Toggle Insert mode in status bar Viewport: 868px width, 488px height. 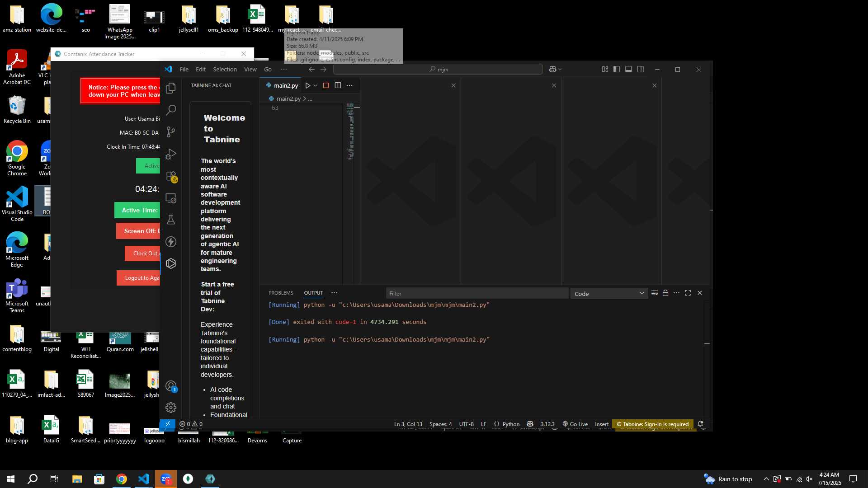[x=602, y=424]
